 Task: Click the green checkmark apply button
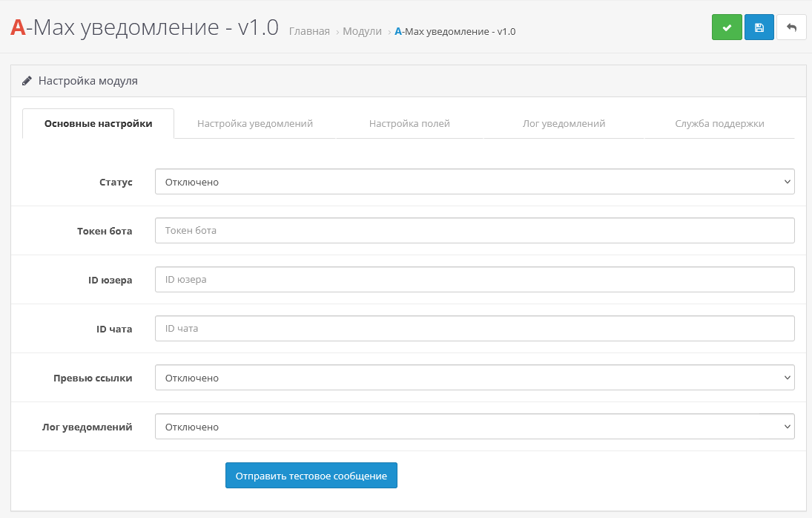(727, 27)
